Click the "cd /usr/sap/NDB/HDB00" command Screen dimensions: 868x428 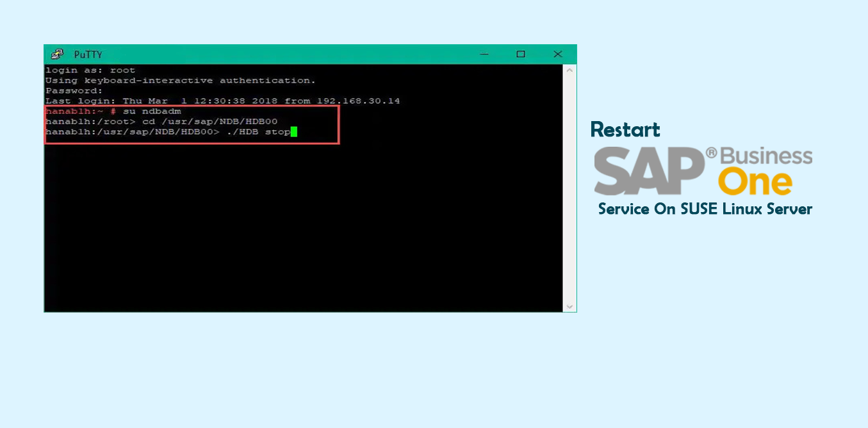(x=209, y=122)
